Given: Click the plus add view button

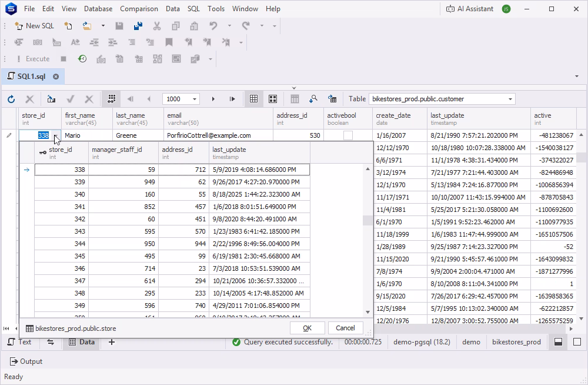Looking at the screenshot, I should (x=111, y=342).
